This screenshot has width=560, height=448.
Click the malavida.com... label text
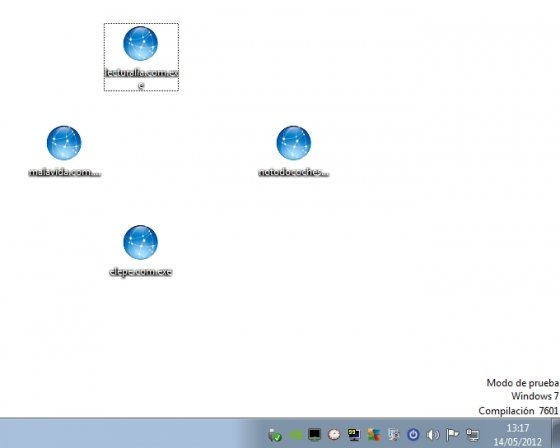point(65,172)
